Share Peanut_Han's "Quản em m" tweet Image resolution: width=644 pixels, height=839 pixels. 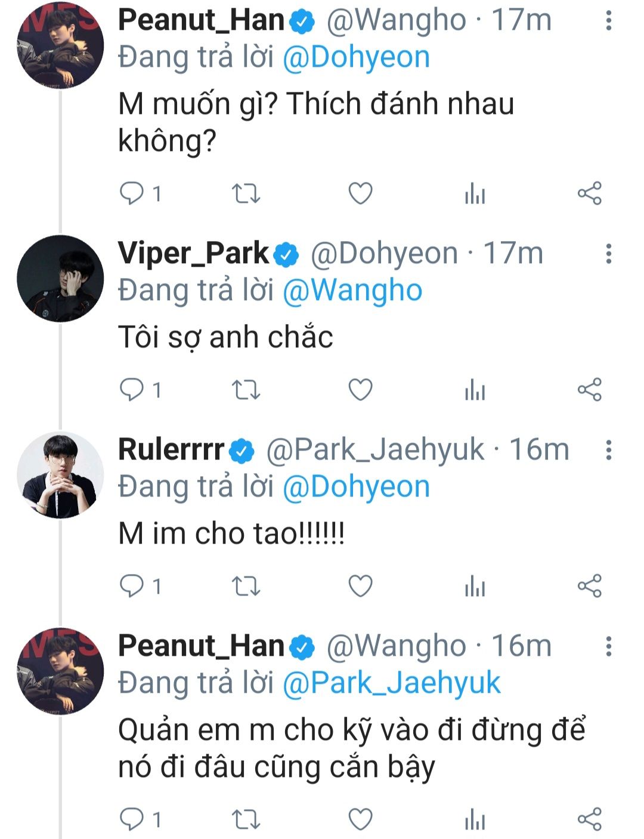[x=589, y=819]
